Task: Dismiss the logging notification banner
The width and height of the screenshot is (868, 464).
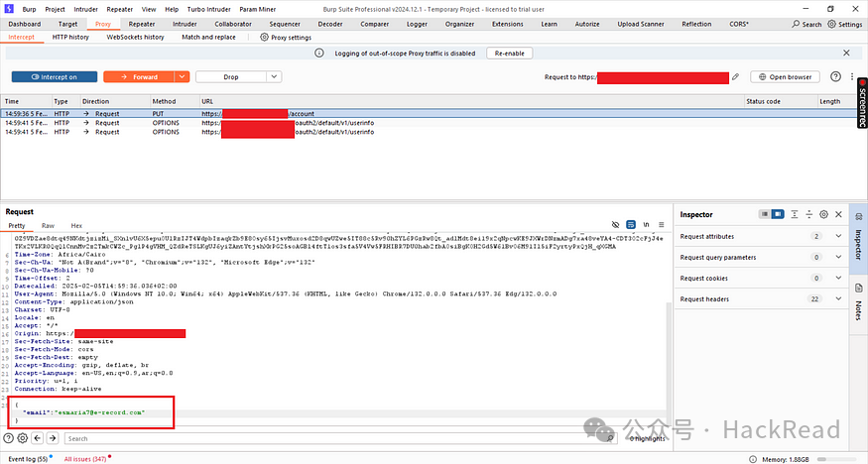Action: pyautogui.click(x=846, y=54)
